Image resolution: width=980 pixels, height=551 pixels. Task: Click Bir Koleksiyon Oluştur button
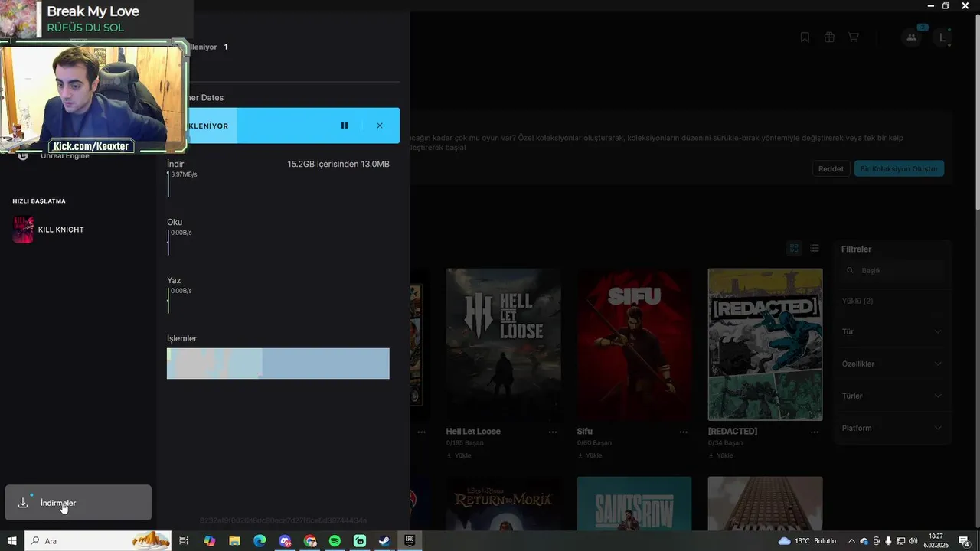(899, 168)
